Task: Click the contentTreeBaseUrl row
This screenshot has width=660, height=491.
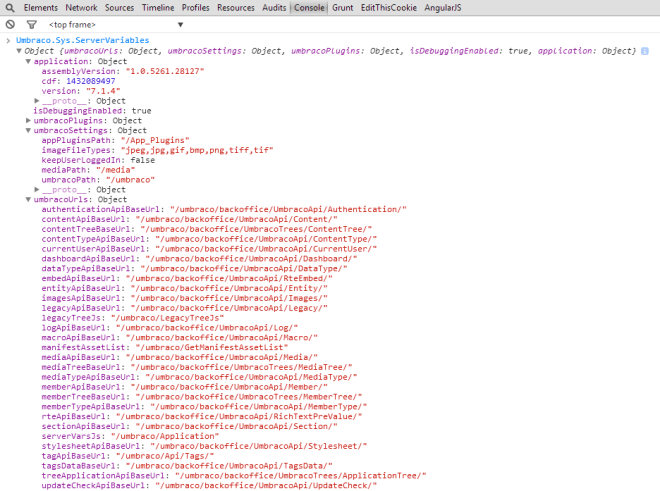Action: tap(207, 229)
